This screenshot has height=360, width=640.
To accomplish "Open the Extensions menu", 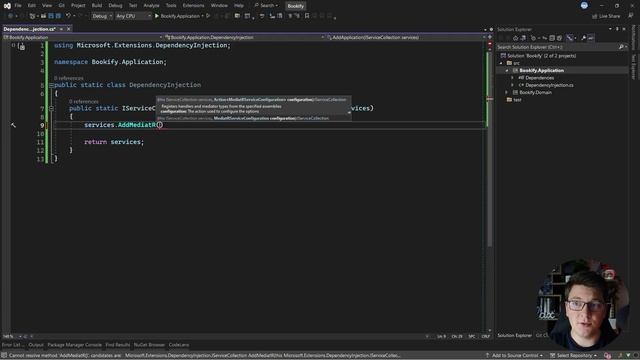I will [193, 6].
